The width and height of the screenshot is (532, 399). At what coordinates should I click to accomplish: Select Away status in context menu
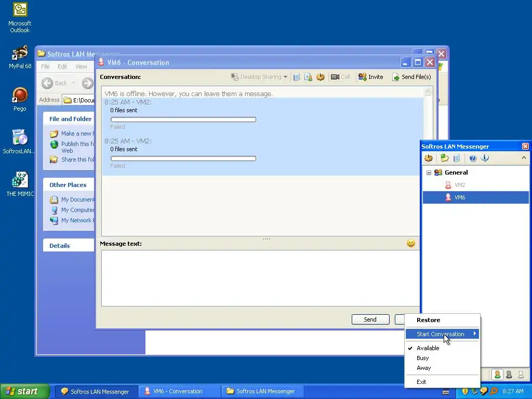[x=443, y=368]
